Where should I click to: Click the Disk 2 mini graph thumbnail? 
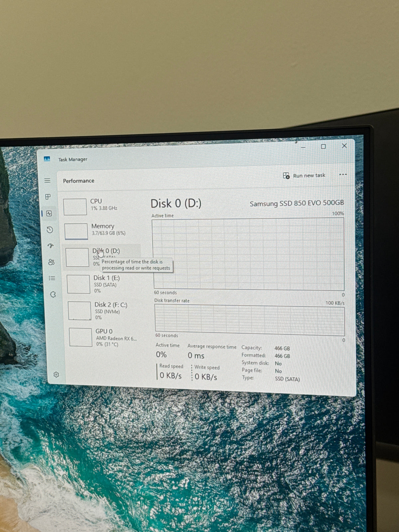pyautogui.click(x=79, y=311)
